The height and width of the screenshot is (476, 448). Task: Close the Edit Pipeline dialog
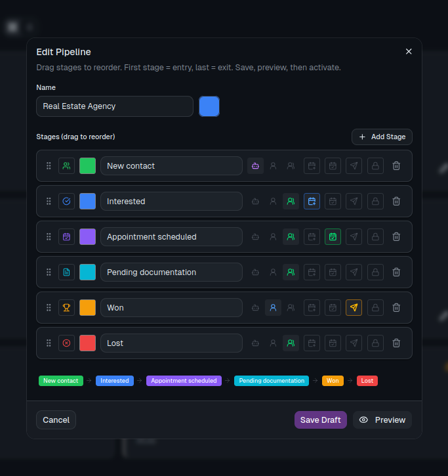click(x=409, y=52)
